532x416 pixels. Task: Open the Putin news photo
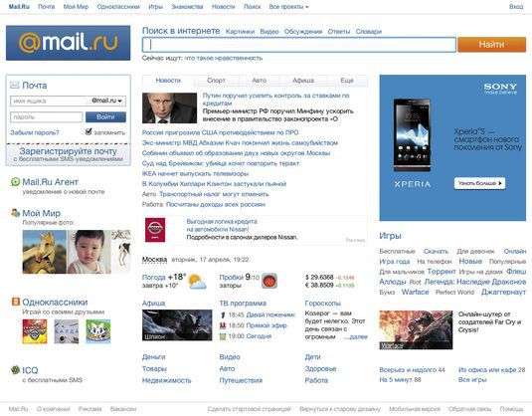pyautogui.click(x=169, y=108)
